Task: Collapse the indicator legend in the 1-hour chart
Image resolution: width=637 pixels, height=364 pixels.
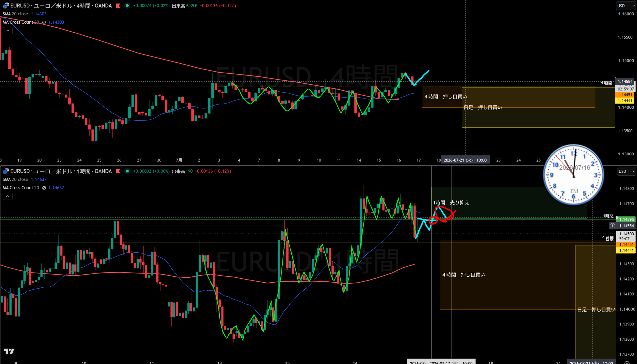Action: (8, 196)
